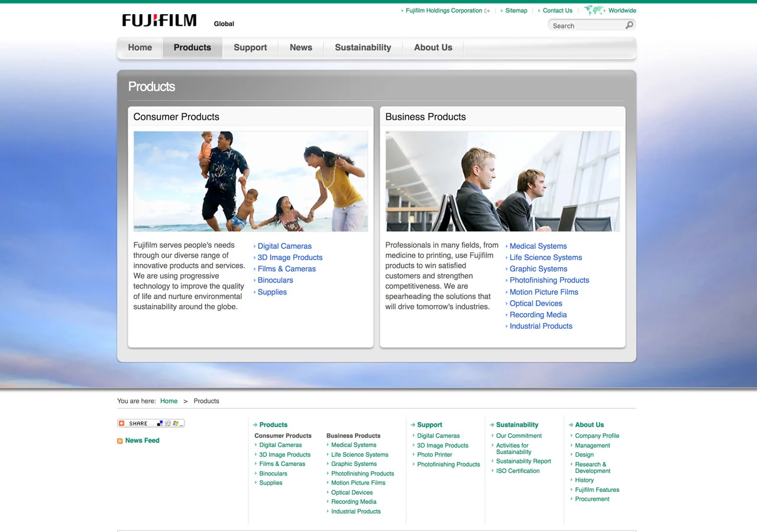The height and width of the screenshot is (532, 757).
Task: Open the Management footer link
Action: [x=593, y=445]
